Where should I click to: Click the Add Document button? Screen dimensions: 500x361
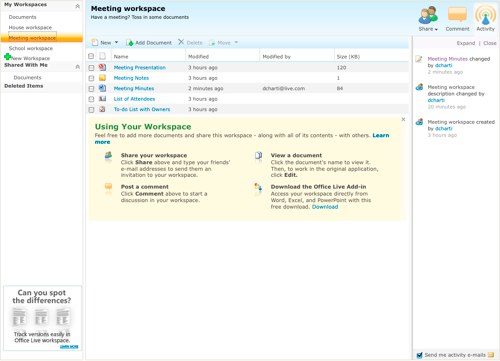click(149, 43)
